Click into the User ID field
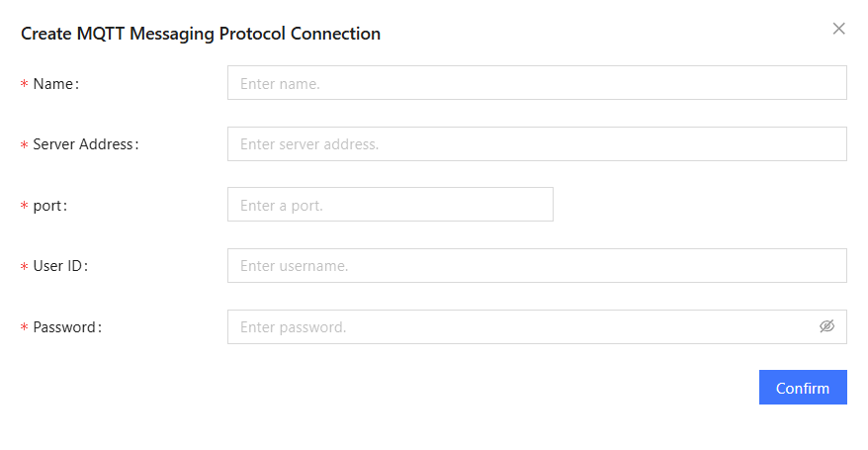 [x=537, y=266]
